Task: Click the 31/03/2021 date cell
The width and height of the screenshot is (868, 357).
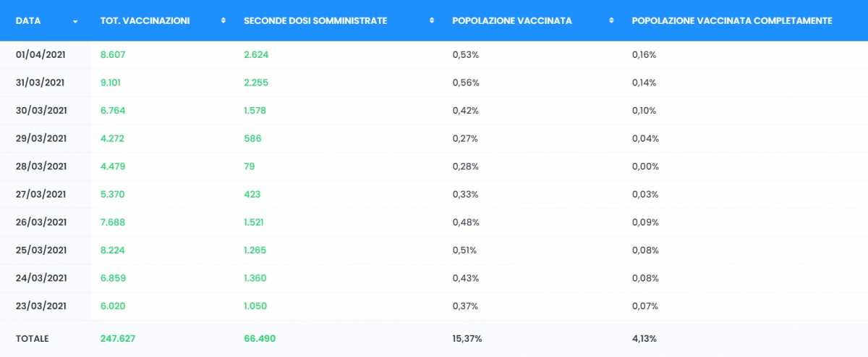Action: tap(40, 83)
